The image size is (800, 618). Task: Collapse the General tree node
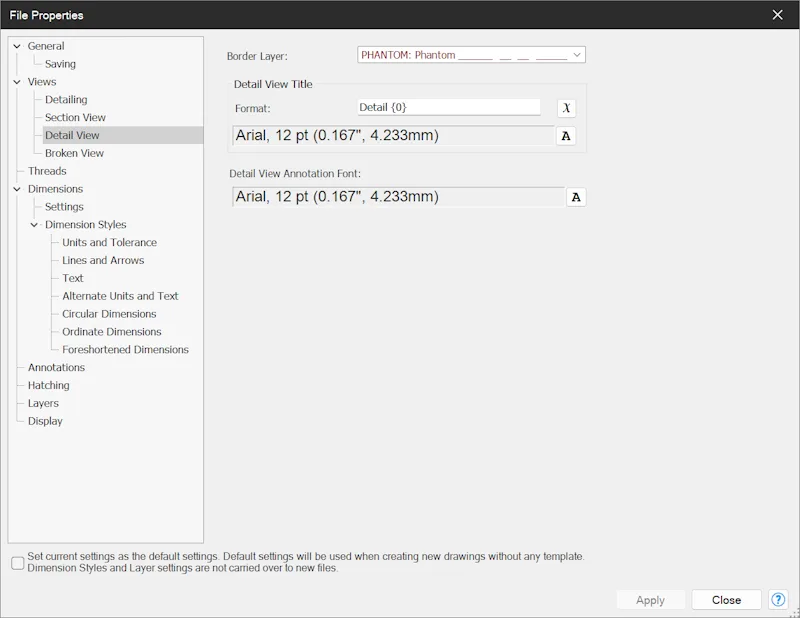(17, 46)
